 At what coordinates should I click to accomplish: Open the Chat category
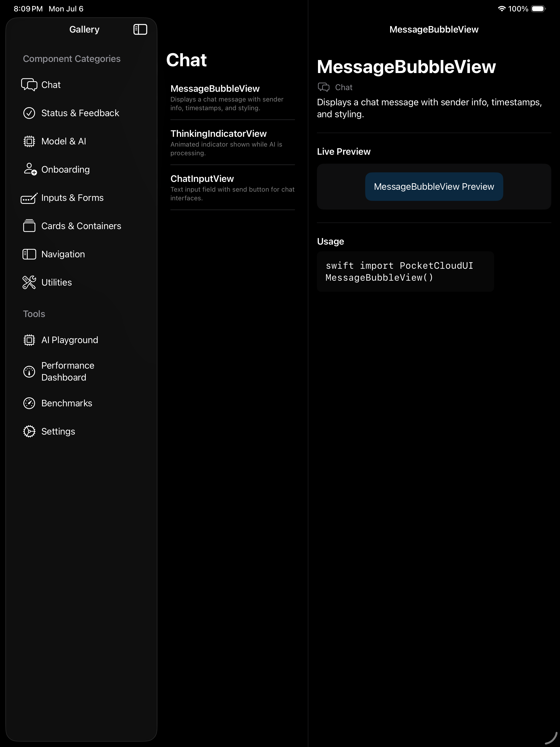(x=81, y=84)
